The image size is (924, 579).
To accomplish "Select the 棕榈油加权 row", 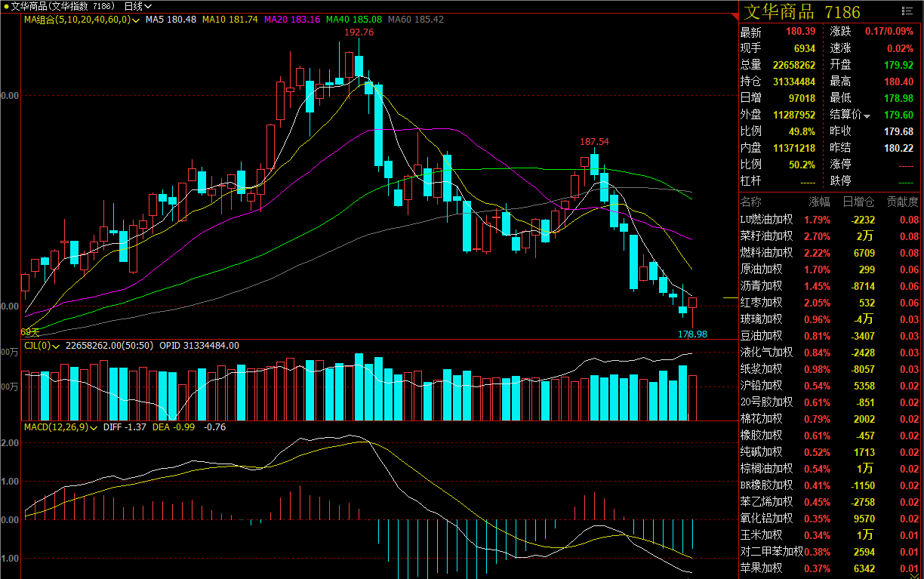I will [x=830, y=469].
